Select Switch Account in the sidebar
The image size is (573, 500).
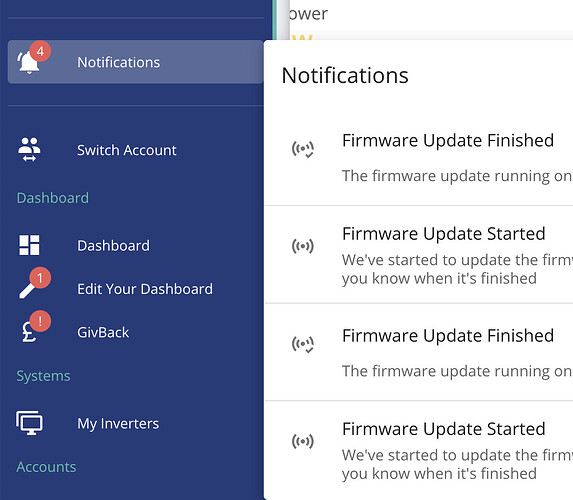[x=127, y=150]
